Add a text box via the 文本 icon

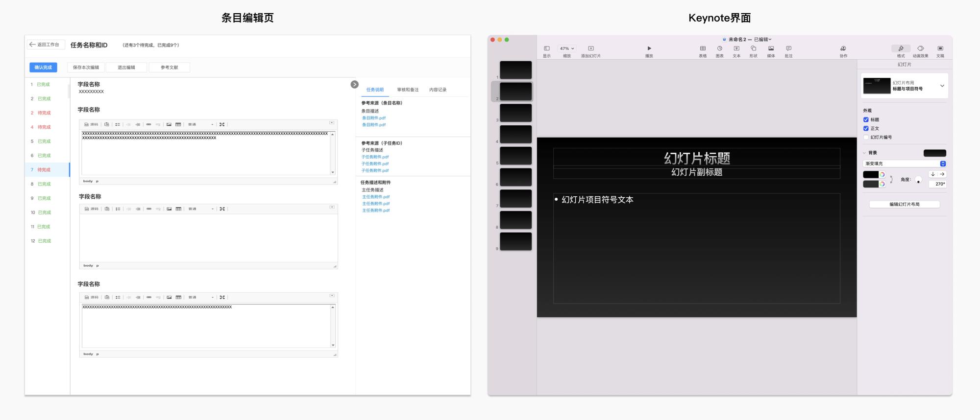[736, 48]
